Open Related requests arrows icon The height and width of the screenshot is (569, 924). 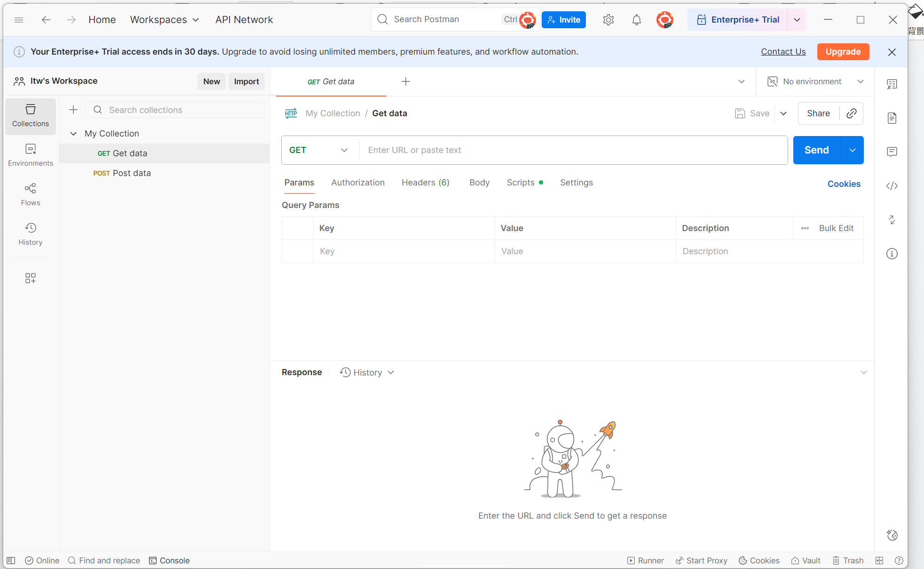point(892,220)
